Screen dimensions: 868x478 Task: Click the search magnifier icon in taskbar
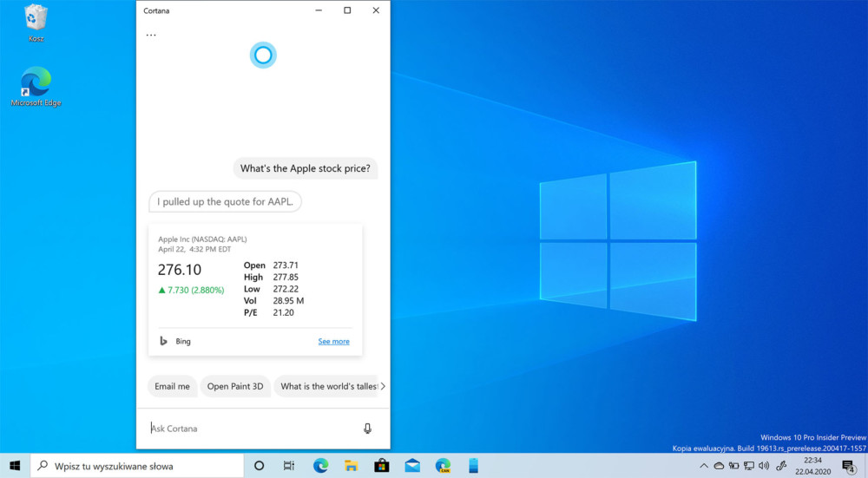(x=42, y=466)
